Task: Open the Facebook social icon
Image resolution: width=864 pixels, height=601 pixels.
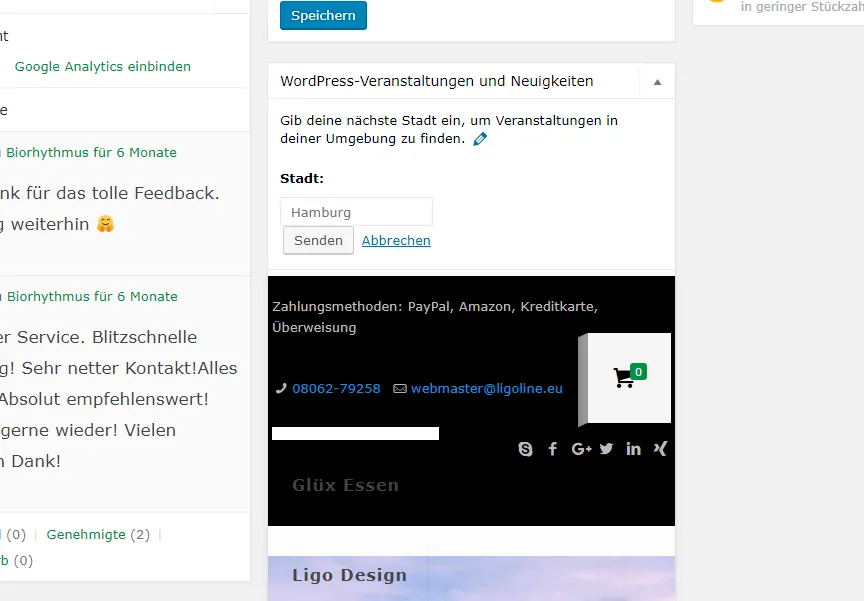Action: coord(553,449)
